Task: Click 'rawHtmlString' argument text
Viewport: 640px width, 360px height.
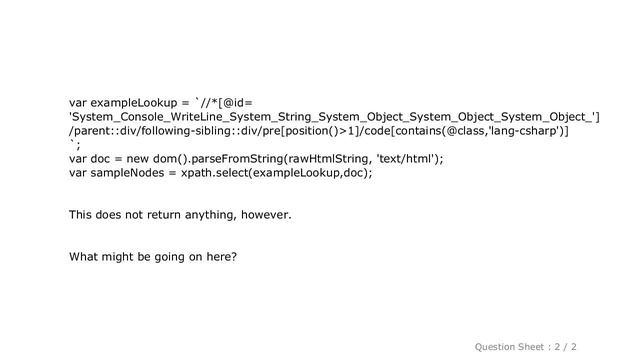Action: tap(328, 158)
